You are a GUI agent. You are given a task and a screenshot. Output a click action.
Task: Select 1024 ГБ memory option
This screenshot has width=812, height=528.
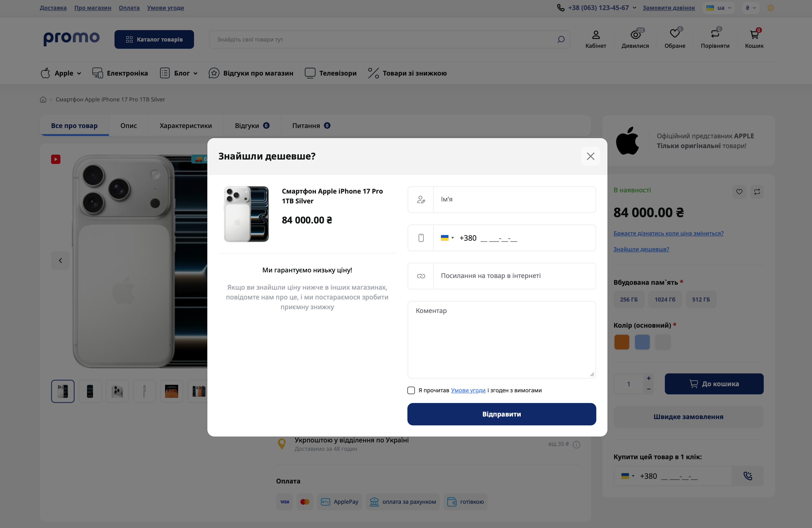pos(665,299)
